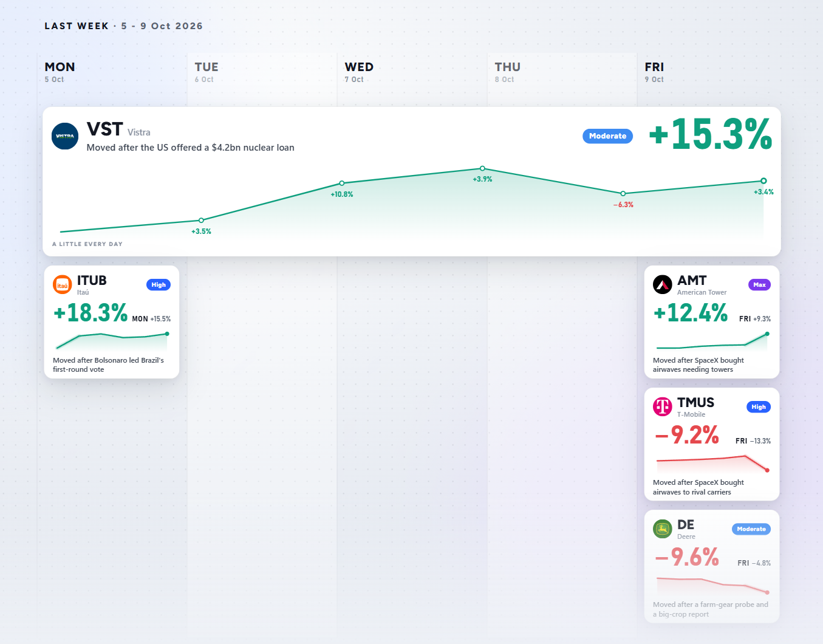
Task: Open the ITUB sparkline chart
Action: 112,340
